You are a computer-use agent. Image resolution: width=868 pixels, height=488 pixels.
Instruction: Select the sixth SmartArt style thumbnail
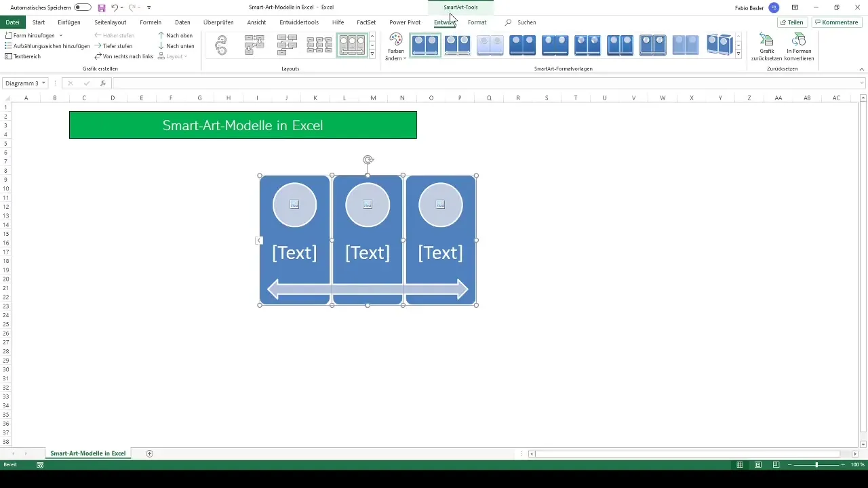coord(588,45)
